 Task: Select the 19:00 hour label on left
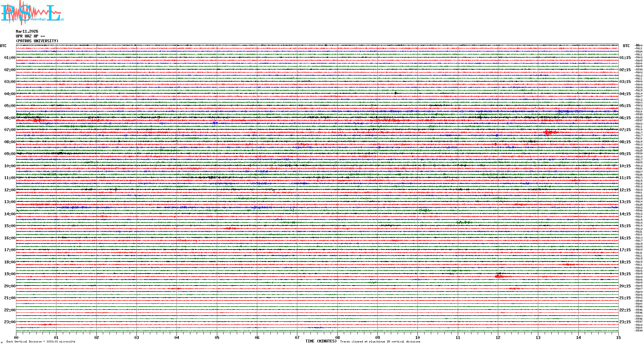pyautogui.click(x=10, y=274)
